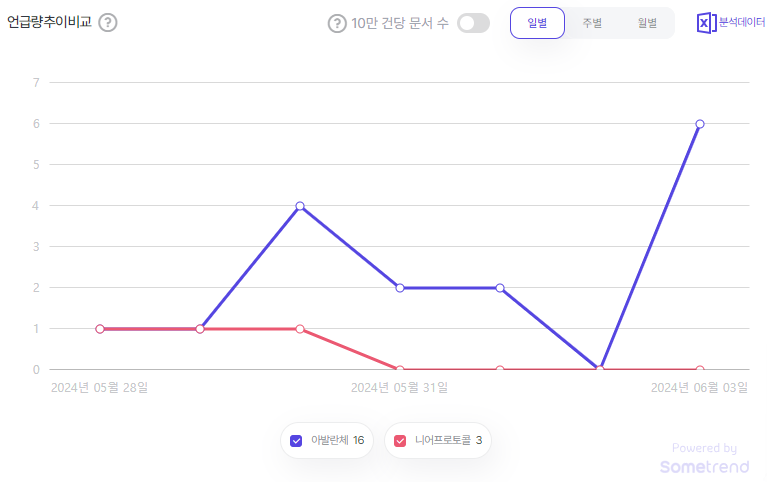Click the 니어프로토콜 3 legend pill
This screenshot has width=767, height=482.
tap(438, 440)
